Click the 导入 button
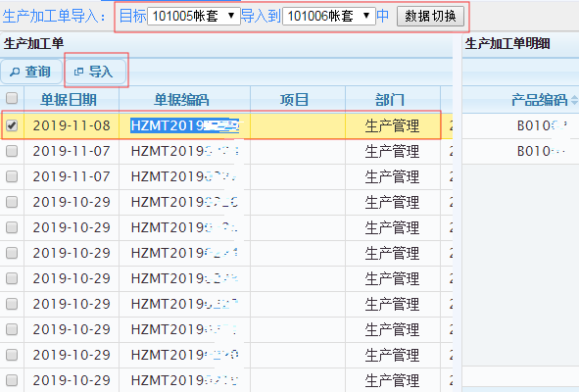Viewport: 579px width, 392px height. [96, 72]
